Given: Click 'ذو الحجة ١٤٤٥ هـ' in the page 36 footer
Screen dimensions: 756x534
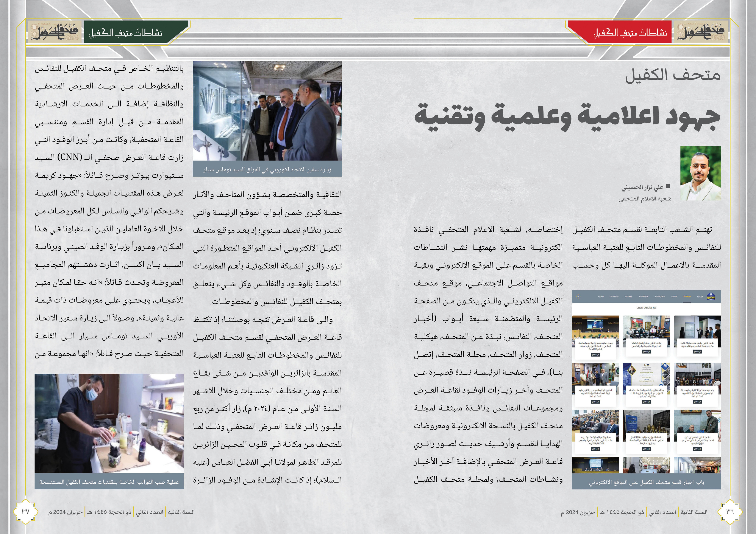Looking at the screenshot, I should 622,512.
